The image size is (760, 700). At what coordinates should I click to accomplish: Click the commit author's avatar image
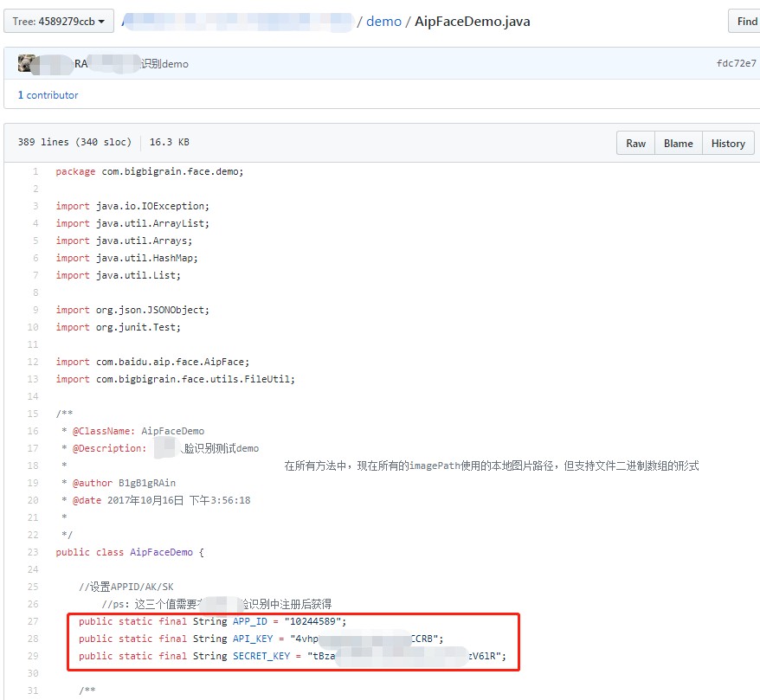click(x=27, y=63)
